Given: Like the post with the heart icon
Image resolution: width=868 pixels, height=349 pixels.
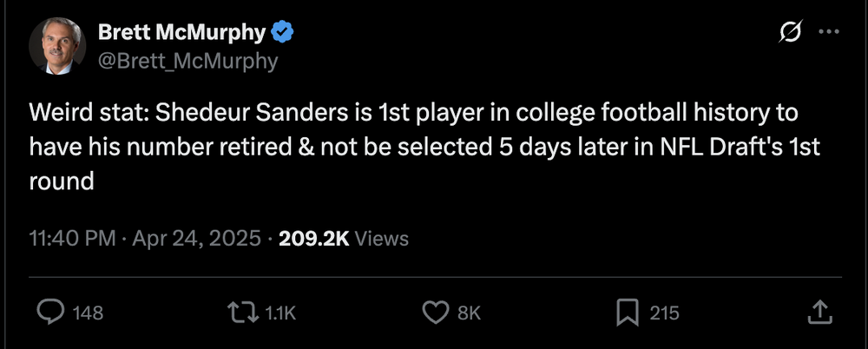Looking at the screenshot, I should (434, 313).
